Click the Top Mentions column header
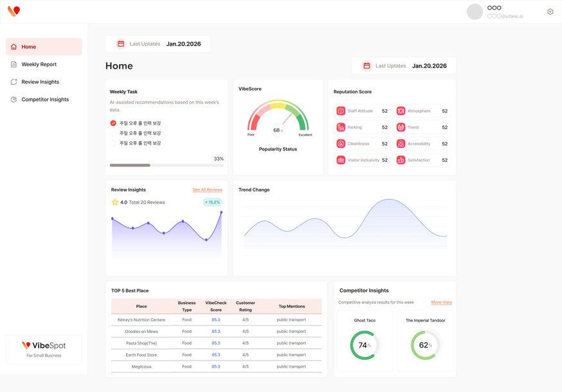Screen dimensions: 562x392 click(x=292, y=307)
